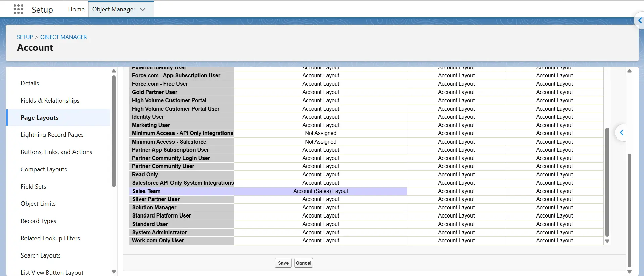Open Details in the sidebar
The width and height of the screenshot is (644, 276).
pos(30,83)
